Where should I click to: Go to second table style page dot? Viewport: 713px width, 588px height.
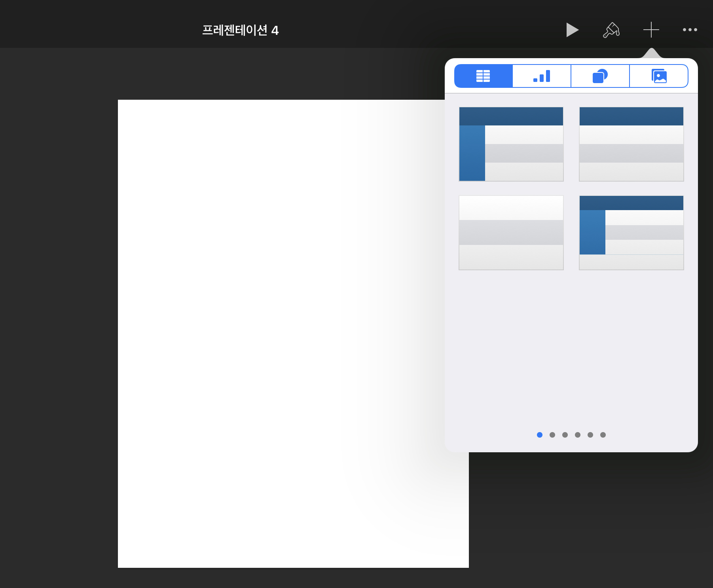point(552,435)
